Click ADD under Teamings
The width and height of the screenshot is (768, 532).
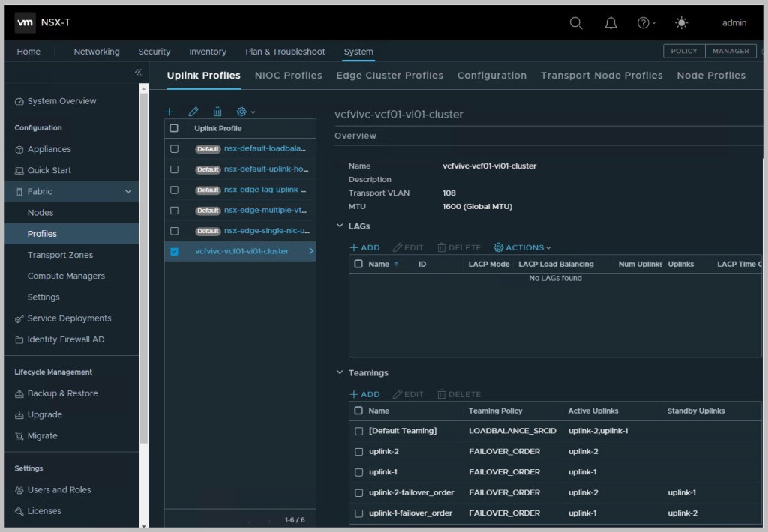pos(365,394)
